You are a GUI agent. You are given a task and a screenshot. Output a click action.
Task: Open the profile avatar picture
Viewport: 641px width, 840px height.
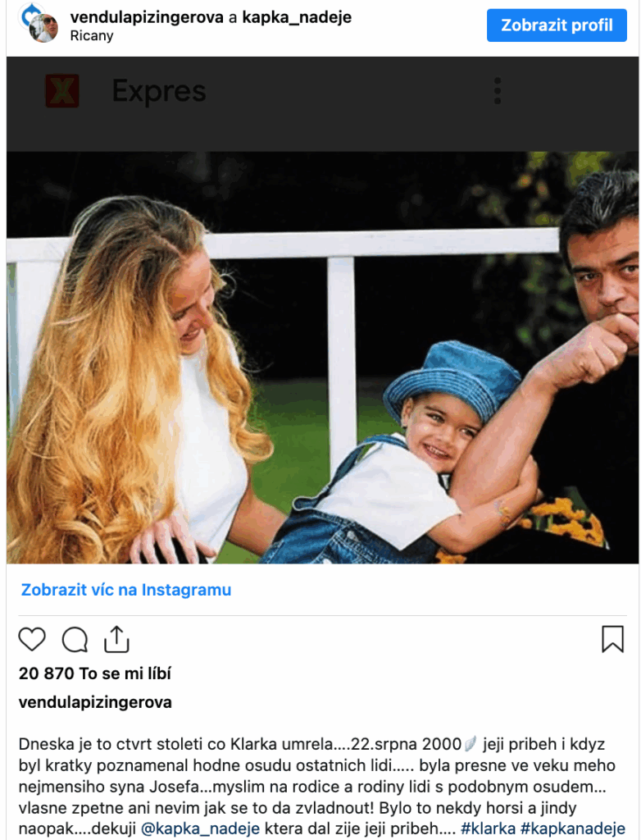pos(39,24)
